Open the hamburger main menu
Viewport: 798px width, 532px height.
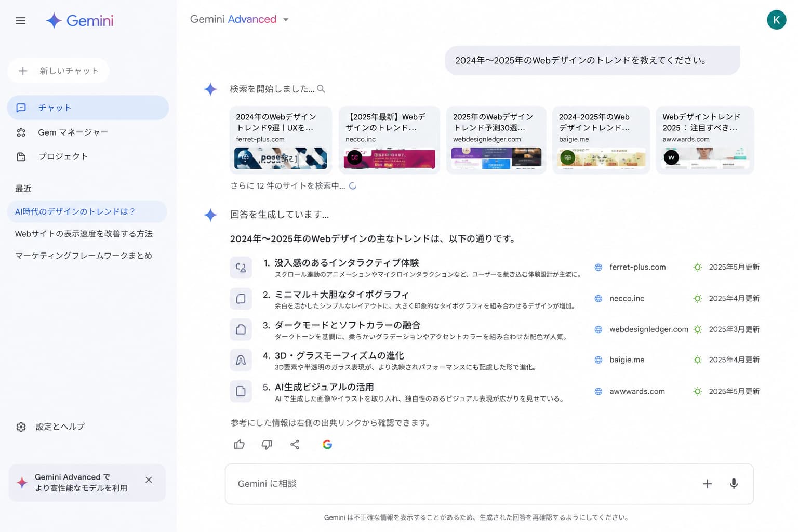pos(21,21)
